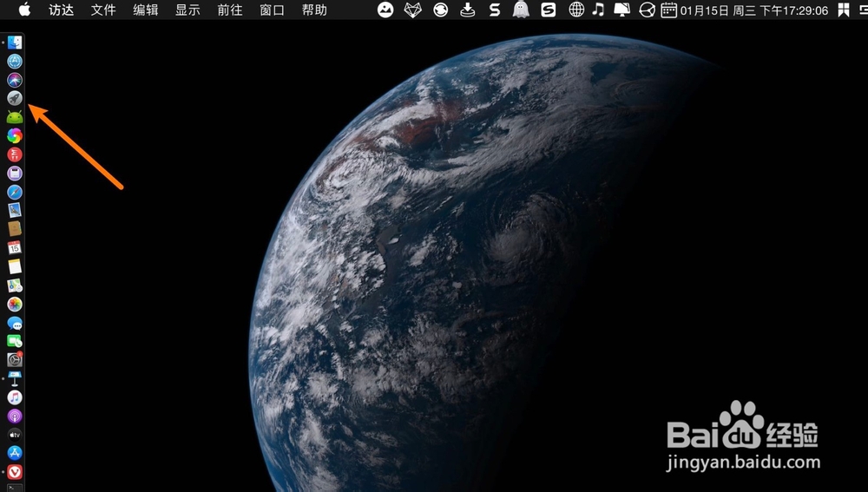Open the Terminal icon at Dock bottom

(x=15, y=488)
